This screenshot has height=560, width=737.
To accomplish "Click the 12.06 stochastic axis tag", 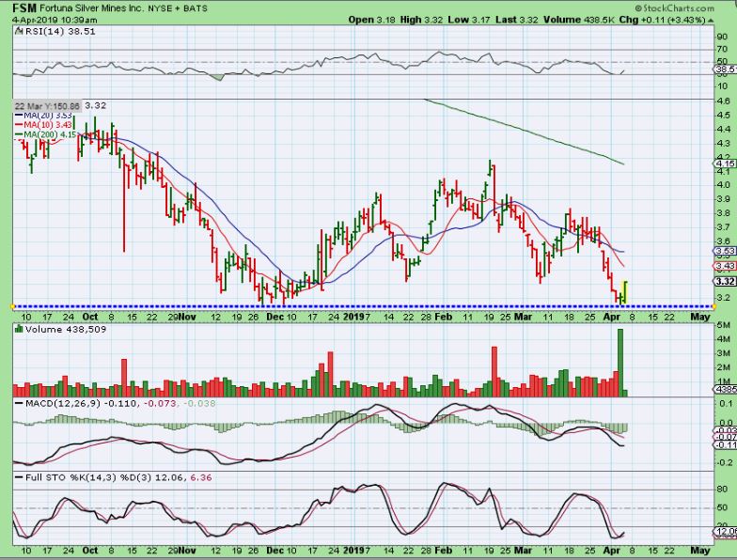I will (726, 531).
